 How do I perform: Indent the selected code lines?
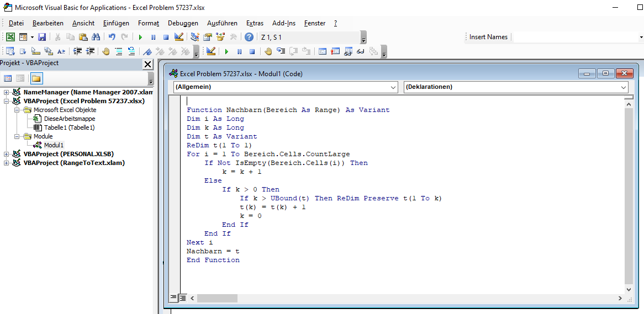(x=77, y=52)
